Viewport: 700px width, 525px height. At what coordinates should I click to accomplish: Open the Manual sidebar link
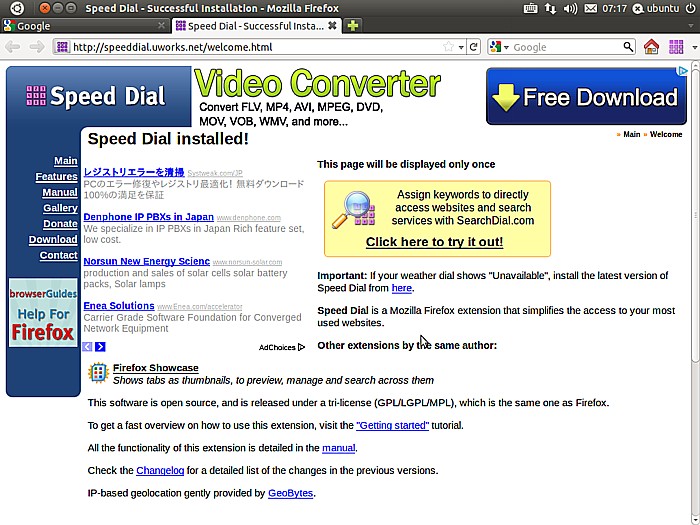click(60, 192)
